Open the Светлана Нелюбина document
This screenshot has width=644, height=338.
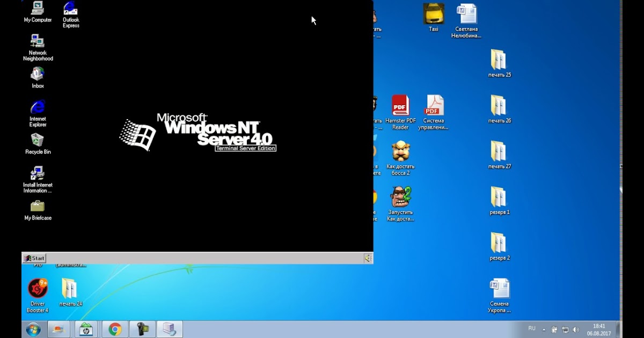[466, 21]
